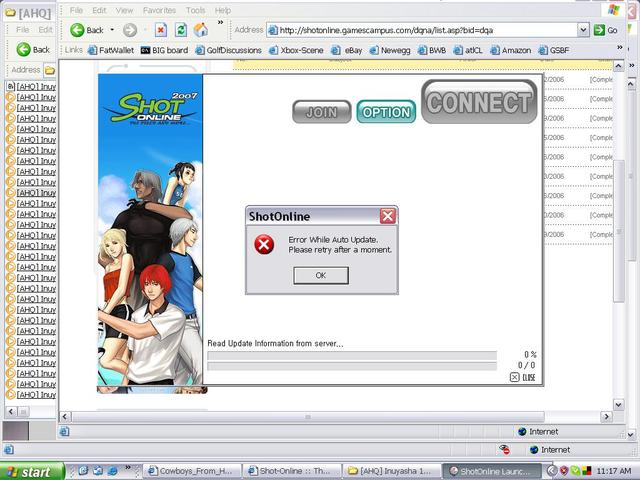Click the large CONNECT button
This screenshot has height=480, width=640.
click(x=479, y=102)
